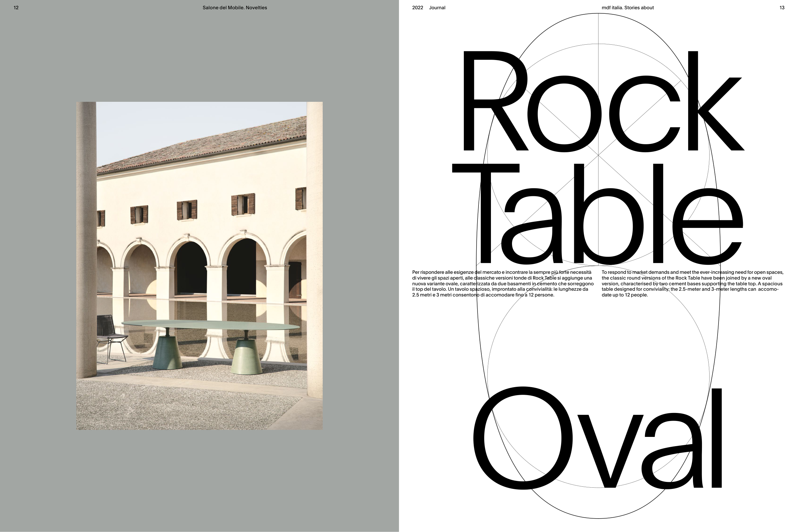This screenshot has height=532, width=798.
Task: Click the 'Salone del Mobile. Novelties' header
Action: pyautogui.click(x=234, y=8)
